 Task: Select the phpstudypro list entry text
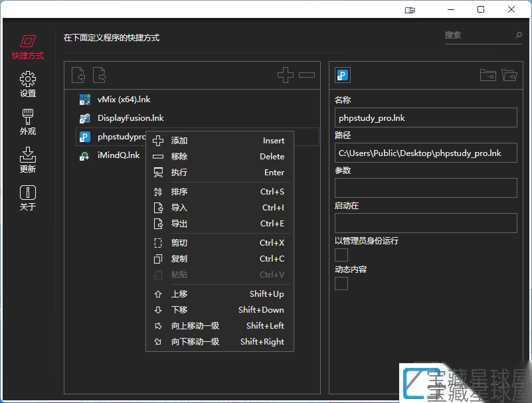point(122,137)
